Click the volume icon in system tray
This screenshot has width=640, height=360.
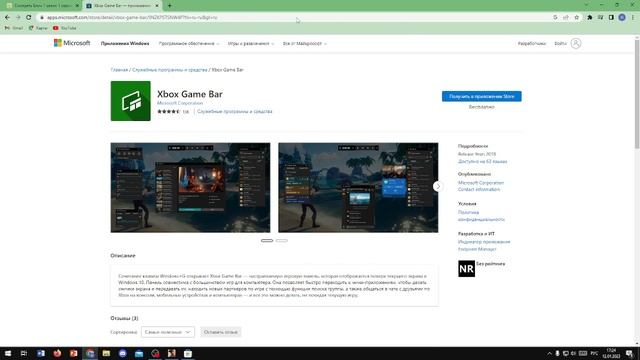pos(573,353)
